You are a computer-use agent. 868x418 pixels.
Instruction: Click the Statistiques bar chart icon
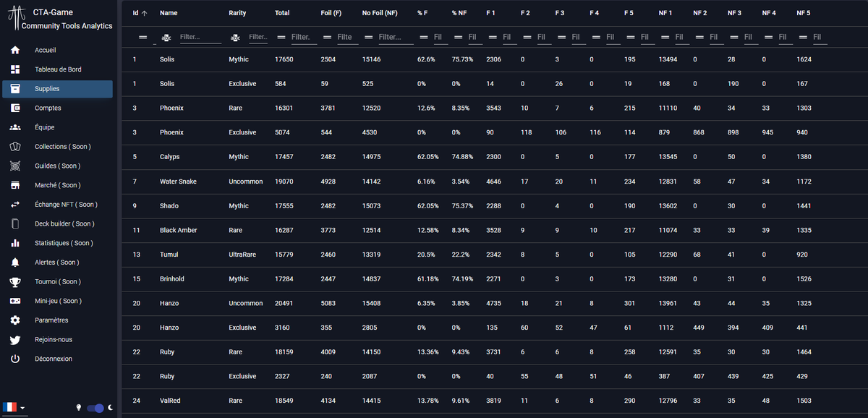tap(15, 243)
